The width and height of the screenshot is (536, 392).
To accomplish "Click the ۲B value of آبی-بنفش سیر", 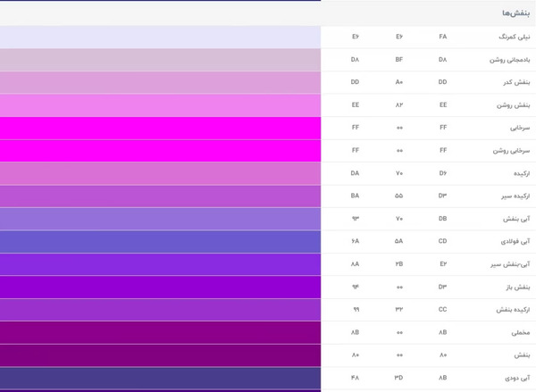I will (x=399, y=263).
